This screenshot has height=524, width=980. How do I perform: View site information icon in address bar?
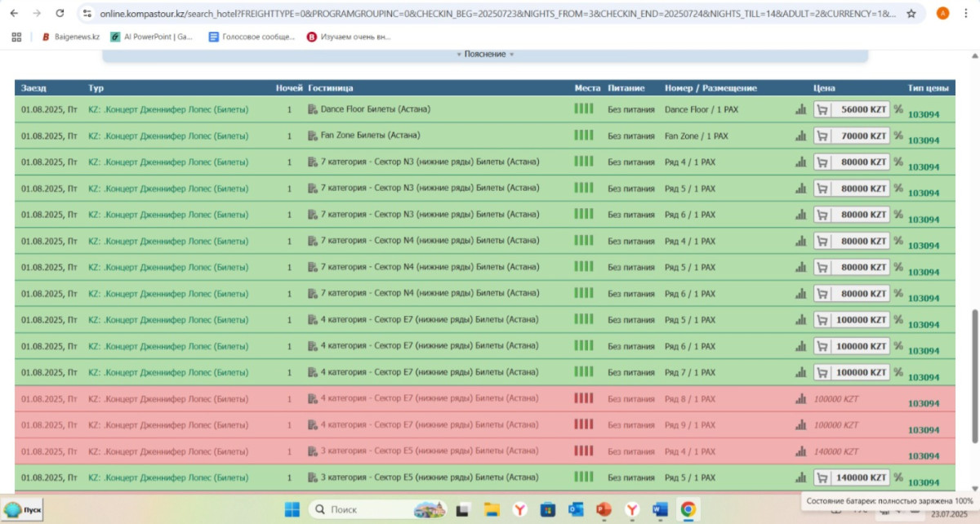pos(87,14)
